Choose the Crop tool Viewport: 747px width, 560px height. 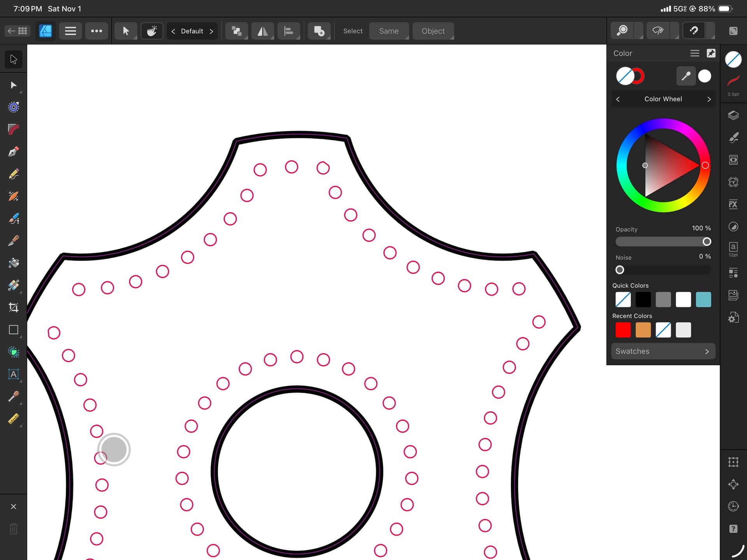[x=14, y=308]
